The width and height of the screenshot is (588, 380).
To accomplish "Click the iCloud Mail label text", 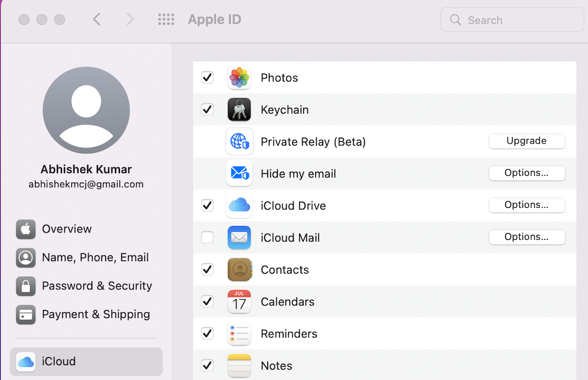I will [x=290, y=238].
